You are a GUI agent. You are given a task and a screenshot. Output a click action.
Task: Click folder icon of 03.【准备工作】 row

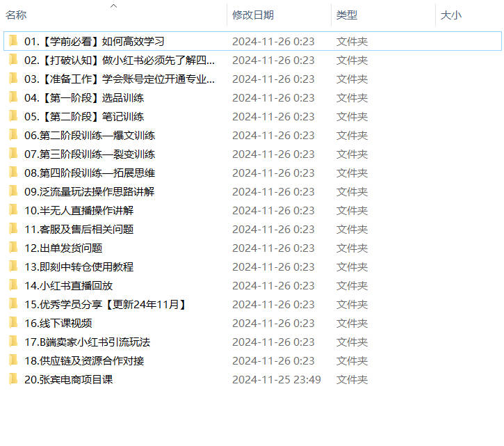(x=13, y=79)
